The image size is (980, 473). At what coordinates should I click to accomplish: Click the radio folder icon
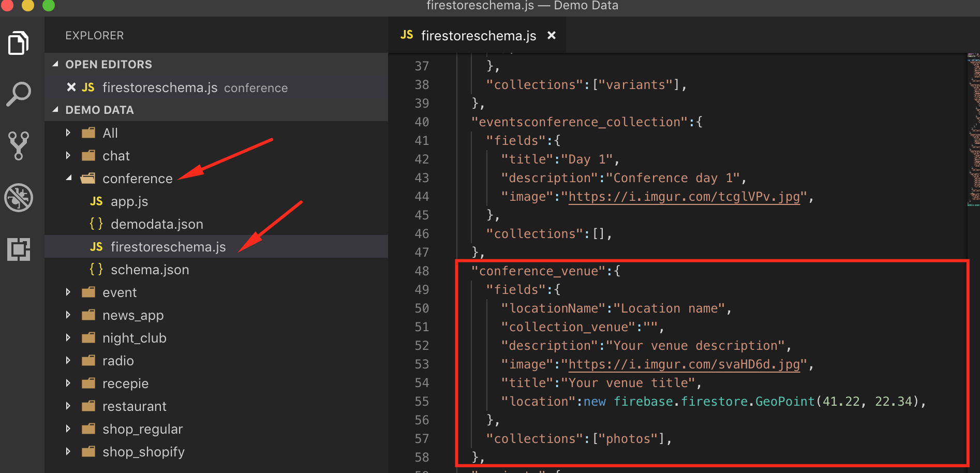coord(88,361)
